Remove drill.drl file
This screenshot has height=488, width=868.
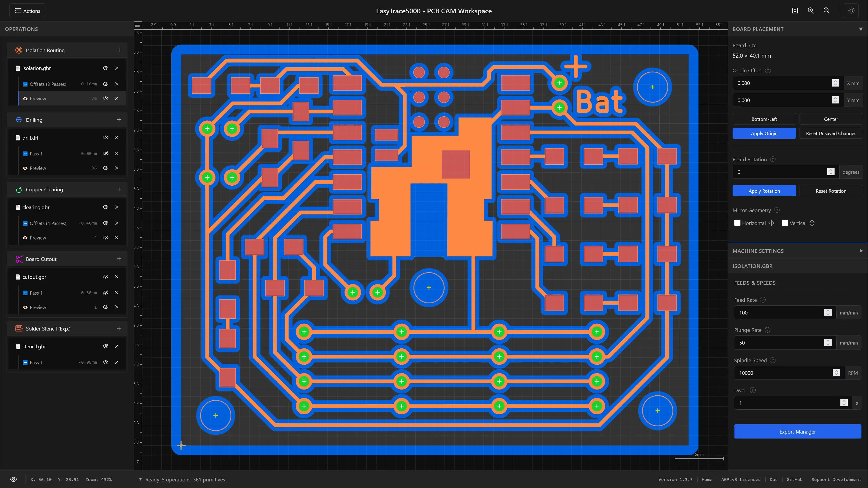[x=117, y=137]
